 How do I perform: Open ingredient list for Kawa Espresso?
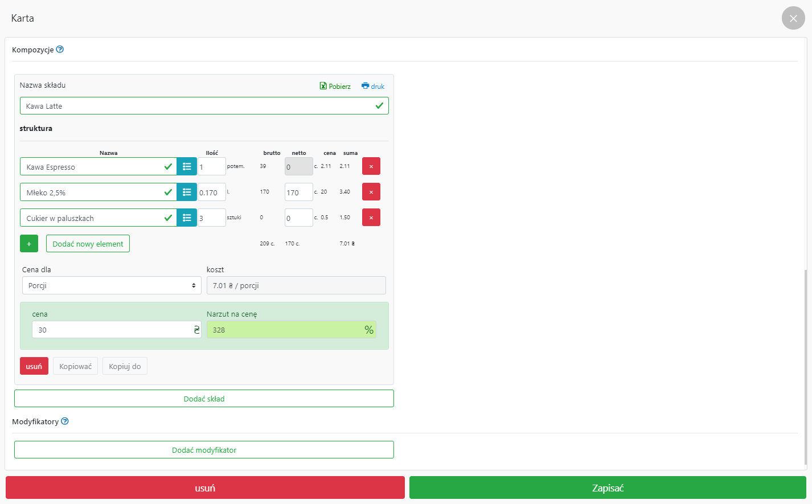pyautogui.click(x=187, y=167)
